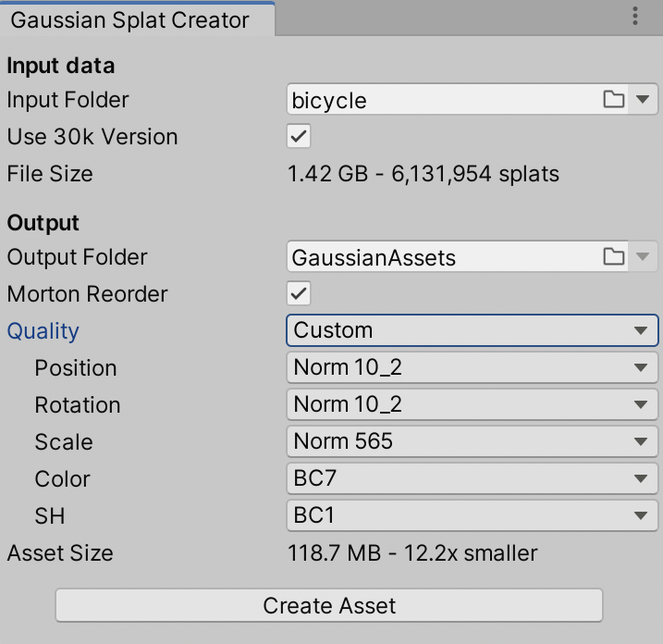
Task: Click the bicycle input folder field
Action: click(x=444, y=99)
